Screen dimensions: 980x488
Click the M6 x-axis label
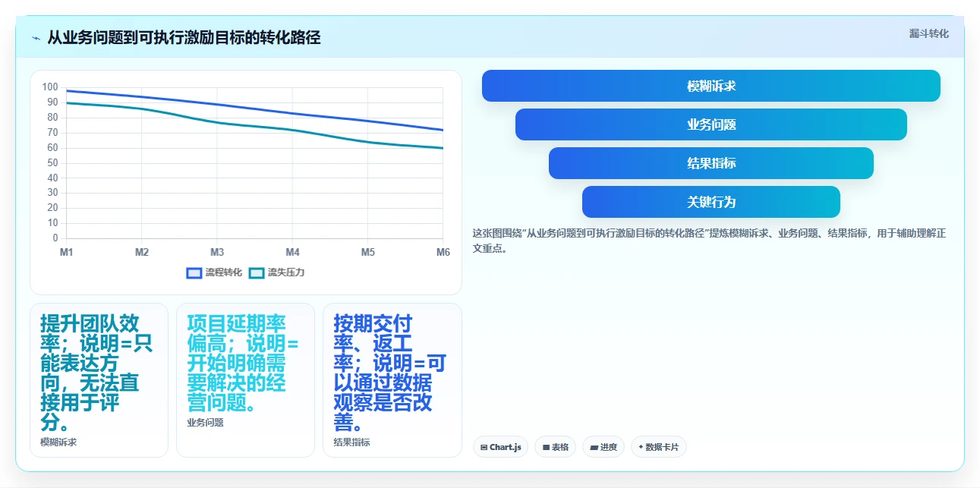pyautogui.click(x=443, y=252)
